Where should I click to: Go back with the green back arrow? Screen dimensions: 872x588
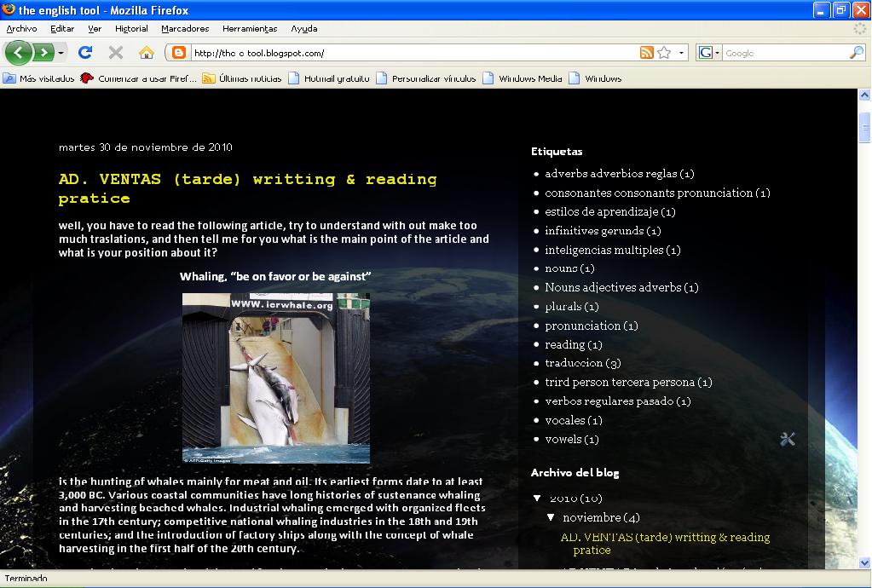[19, 53]
